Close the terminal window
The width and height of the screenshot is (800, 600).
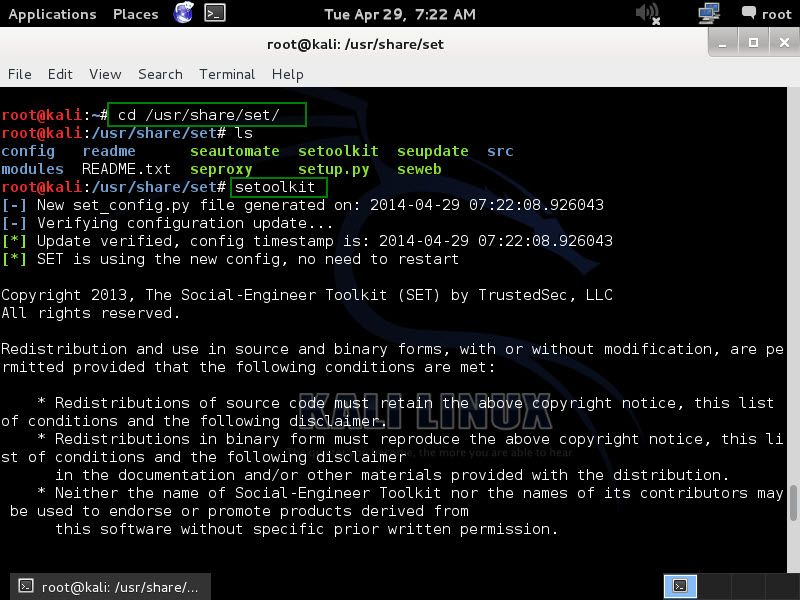coord(784,43)
